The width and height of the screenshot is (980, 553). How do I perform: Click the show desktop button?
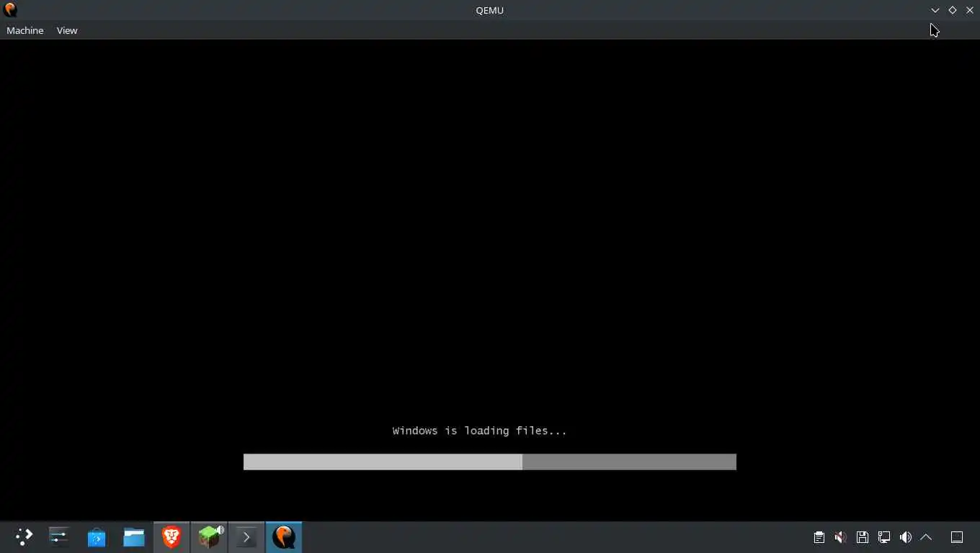(x=957, y=537)
